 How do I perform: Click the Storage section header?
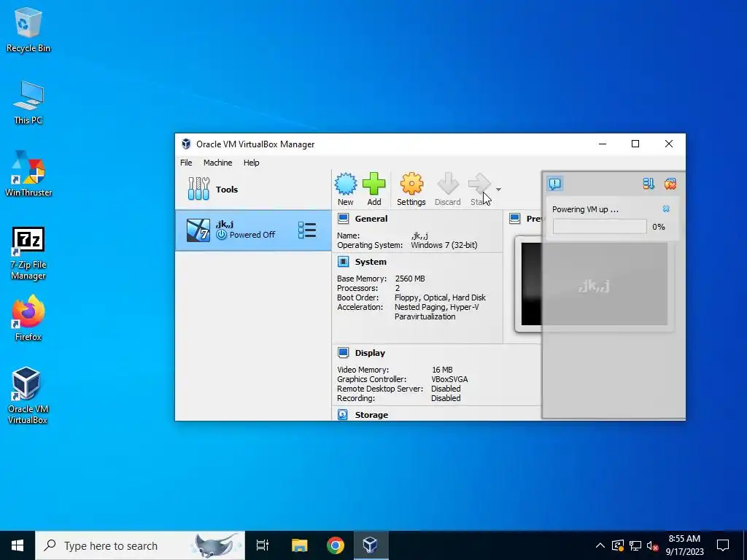click(371, 415)
